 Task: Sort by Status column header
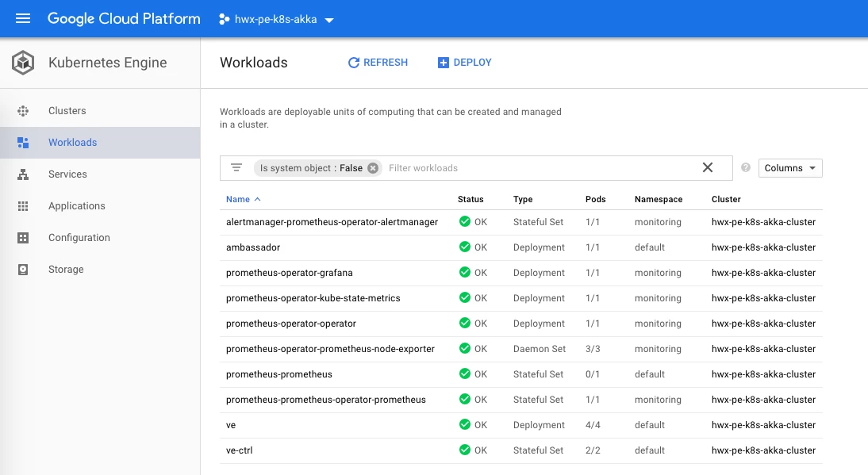(x=470, y=199)
